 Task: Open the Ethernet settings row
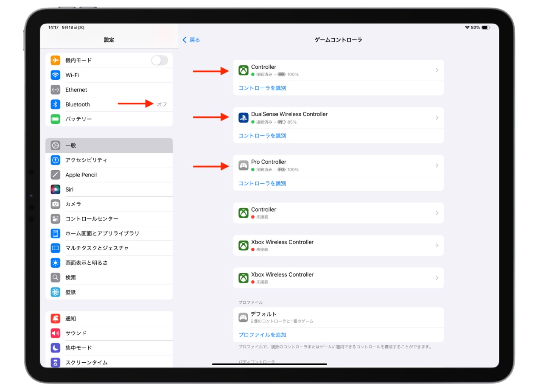[109, 90]
